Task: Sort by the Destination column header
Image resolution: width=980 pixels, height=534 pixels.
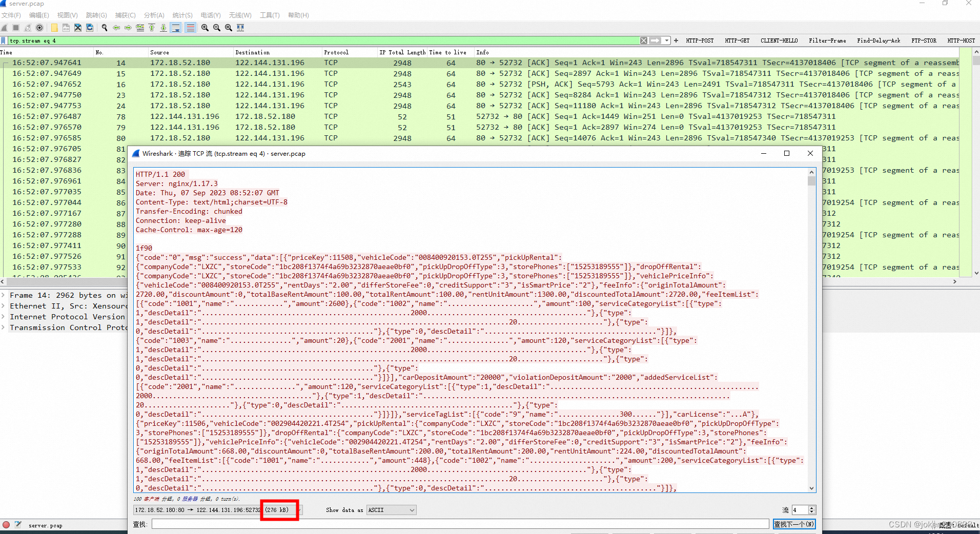Action: (x=277, y=52)
